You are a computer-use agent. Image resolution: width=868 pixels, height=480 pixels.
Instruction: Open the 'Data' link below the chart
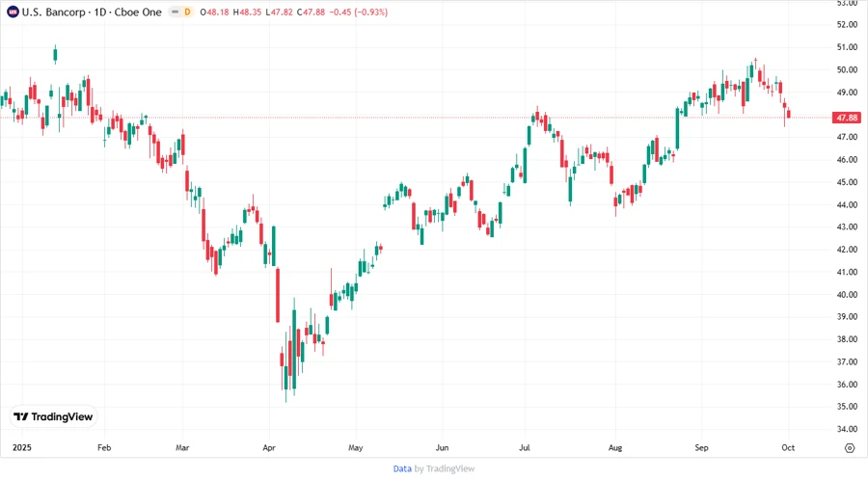[x=402, y=468]
